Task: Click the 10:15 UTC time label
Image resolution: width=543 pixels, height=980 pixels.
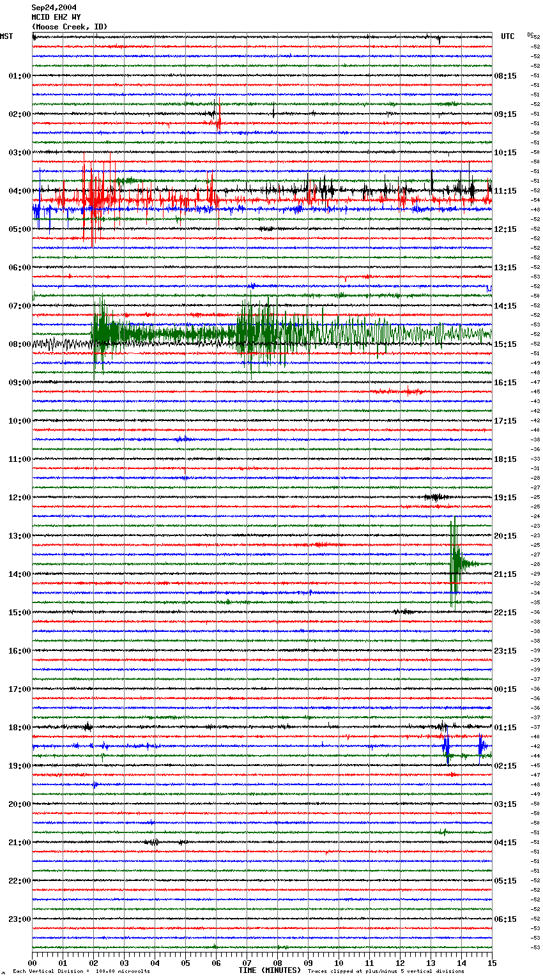Action: (x=505, y=153)
